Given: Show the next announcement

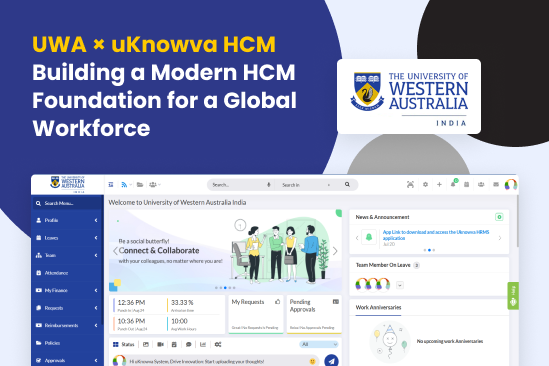Looking at the screenshot, I should tap(500, 238).
